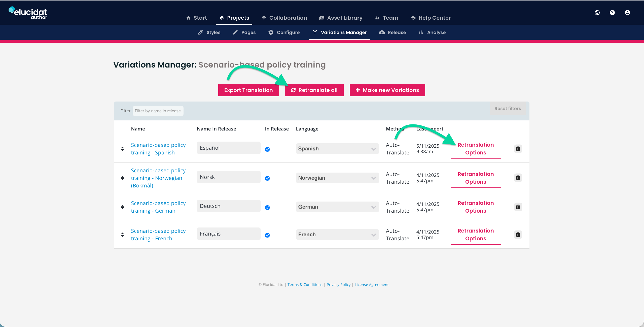Click reorder handle for French row
Image resolution: width=644 pixels, height=327 pixels.
122,235
